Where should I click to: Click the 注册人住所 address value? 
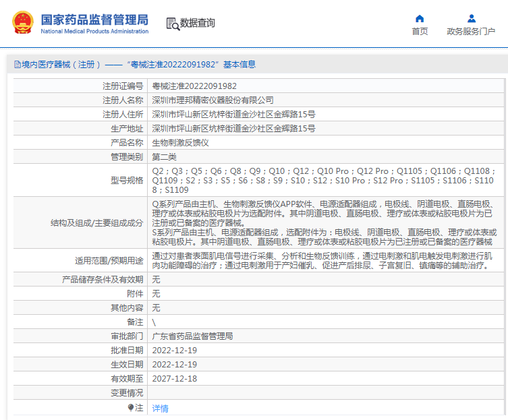233,115
